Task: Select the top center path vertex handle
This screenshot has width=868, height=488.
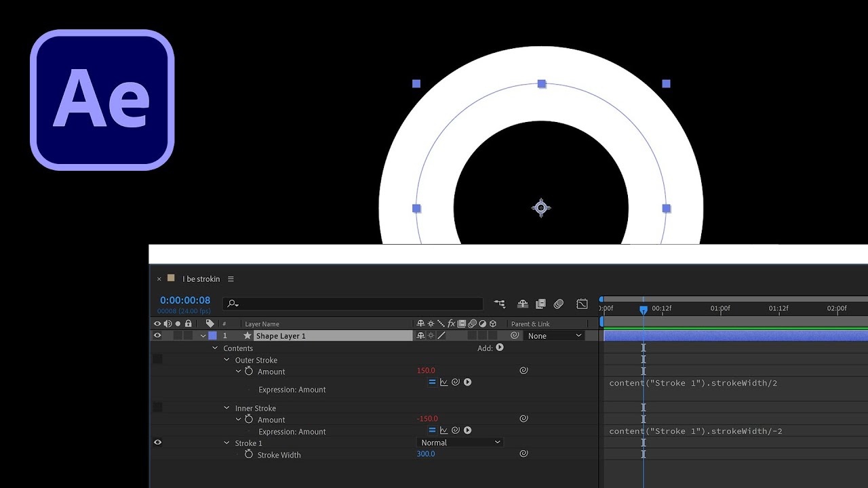Action: pyautogui.click(x=541, y=84)
